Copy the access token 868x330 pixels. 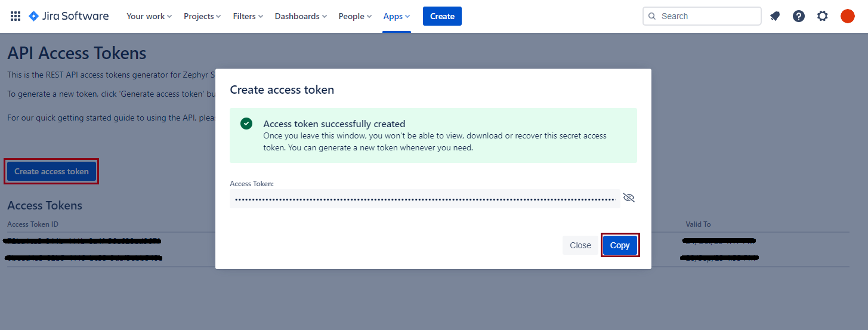coord(620,245)
